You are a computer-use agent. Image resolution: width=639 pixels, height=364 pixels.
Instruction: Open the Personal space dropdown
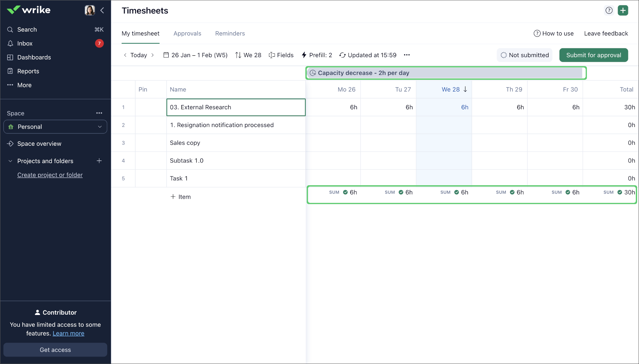(x=55, y=127)
